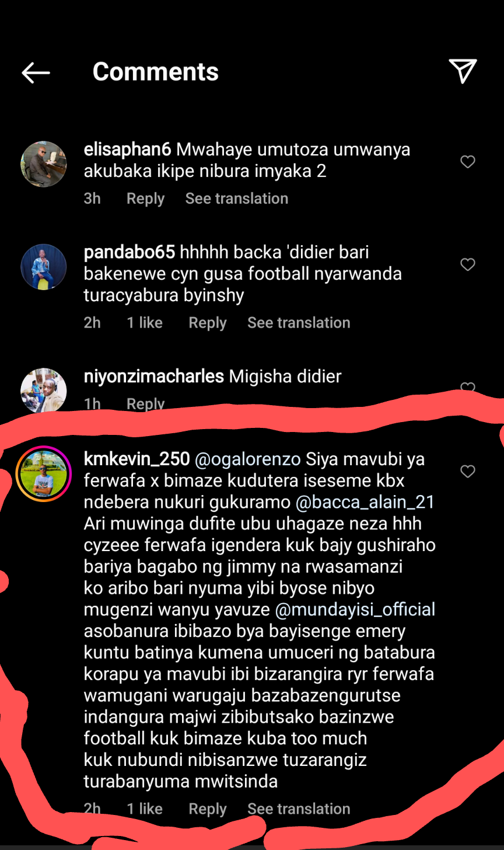Open the @mundayisi_official mention
504x850 pixels.
tap(355, 610)
